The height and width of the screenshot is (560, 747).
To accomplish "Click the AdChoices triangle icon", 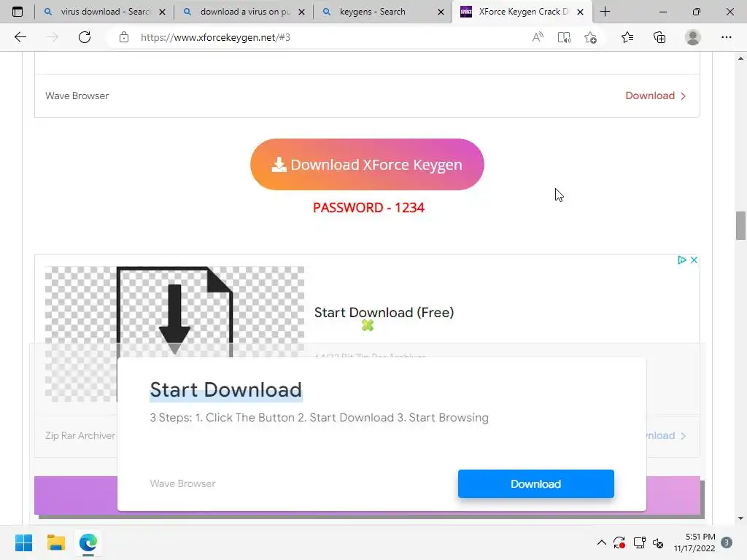I will click(x=682, y=260).
